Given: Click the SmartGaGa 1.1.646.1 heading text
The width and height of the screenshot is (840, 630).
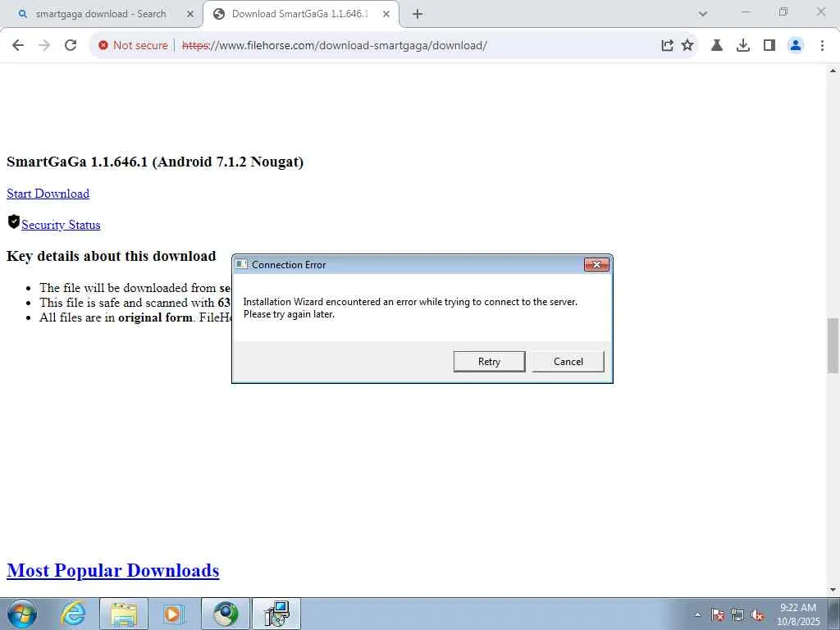Looking at the screenshot, I should 155,162.
